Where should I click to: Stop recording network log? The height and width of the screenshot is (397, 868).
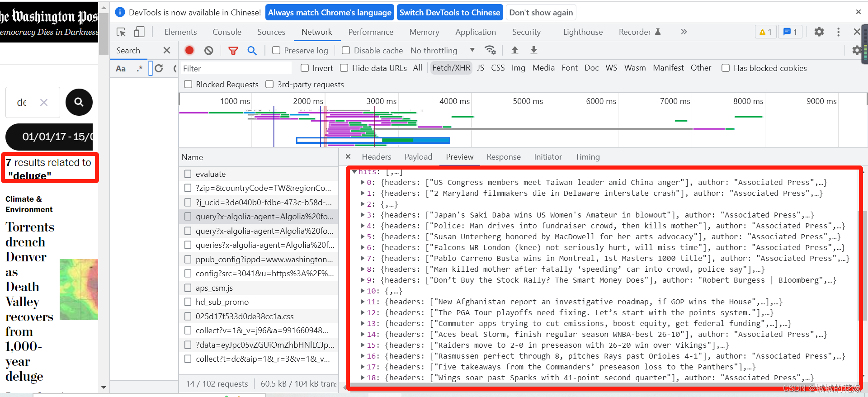pyautogui.click(x=189, y=50)
